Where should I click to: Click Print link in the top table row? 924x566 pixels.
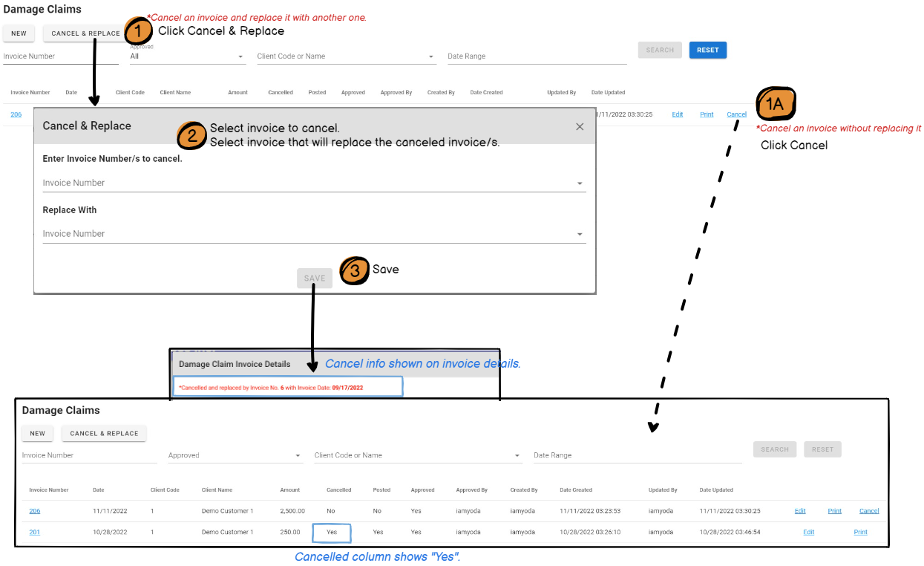click(x=707, y=114)
